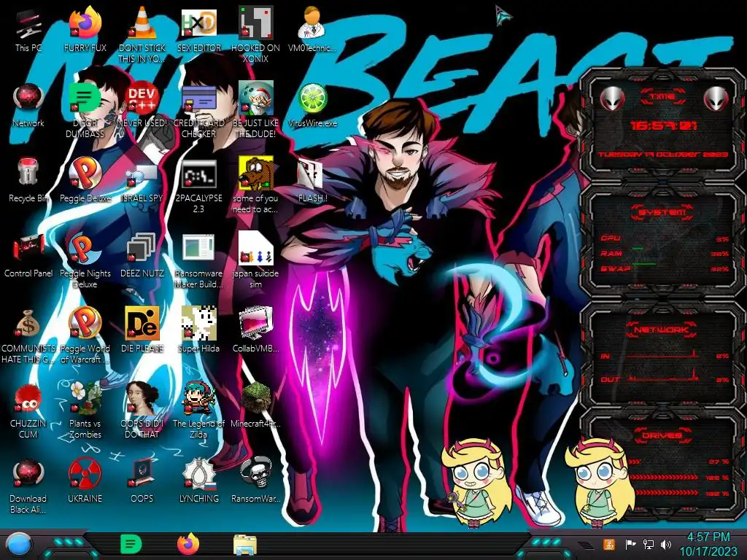Click the right alien head gadget icon
This screenshot has height=560, width=747.
(716, 98)
